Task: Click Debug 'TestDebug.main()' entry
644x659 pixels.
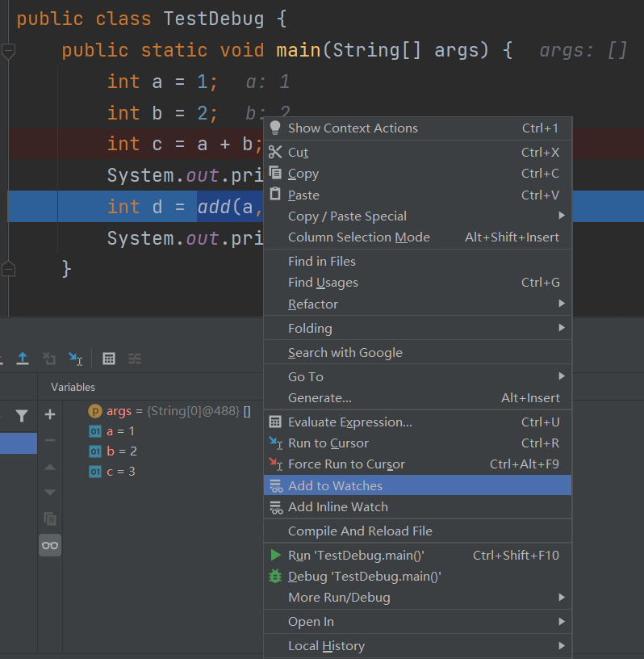Action: (365, 577)
